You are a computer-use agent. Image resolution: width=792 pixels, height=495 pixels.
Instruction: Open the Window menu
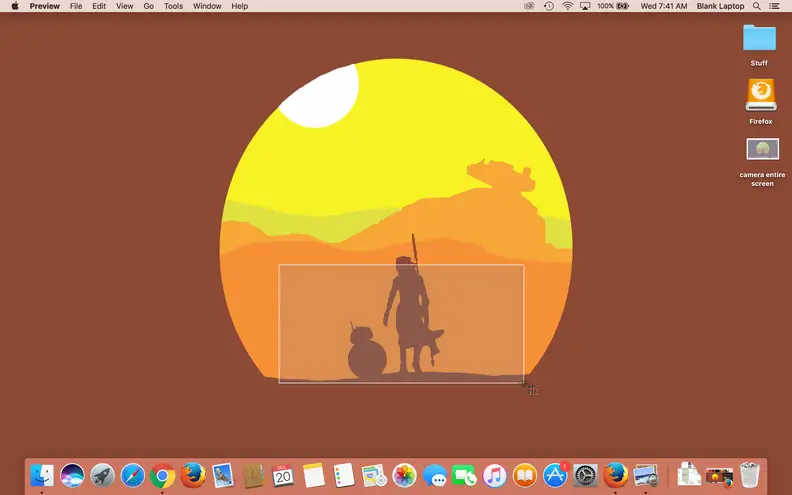pyautogui.click(x=207, y=6)
